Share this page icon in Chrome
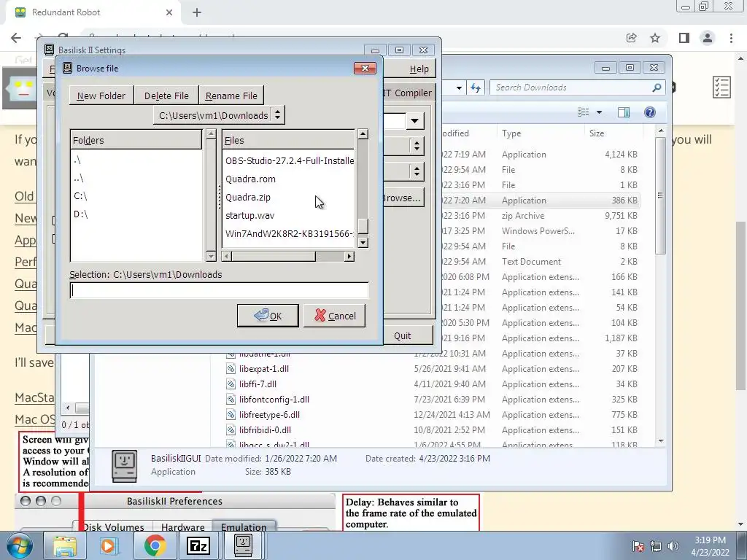Image resolution: width=747 pixels, height=560 pixels. (x=632, y=38)
